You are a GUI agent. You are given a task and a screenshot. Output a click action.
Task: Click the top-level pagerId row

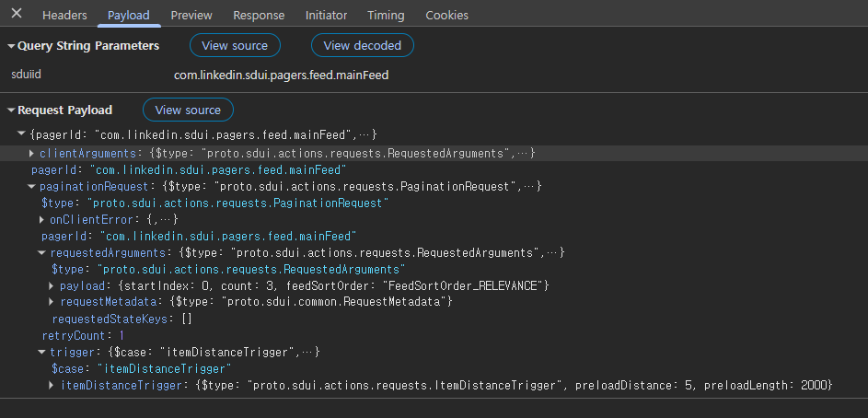[x=189, y=169]
